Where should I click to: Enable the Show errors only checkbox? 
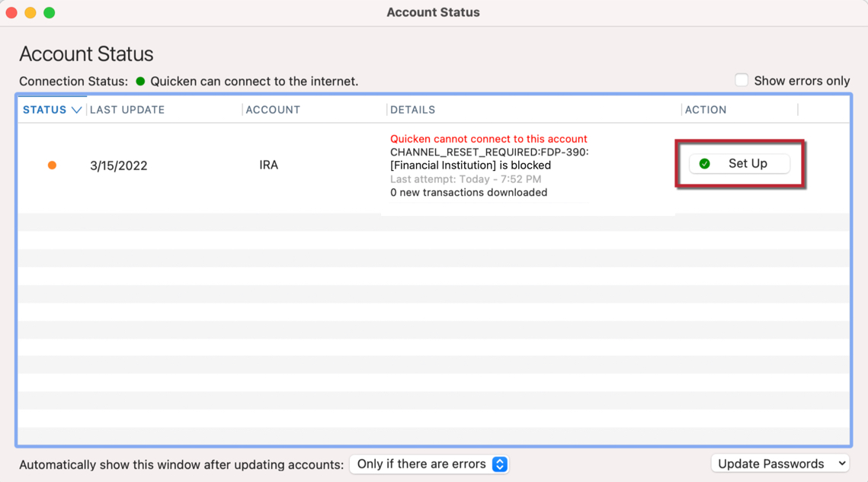pos(741,80)
